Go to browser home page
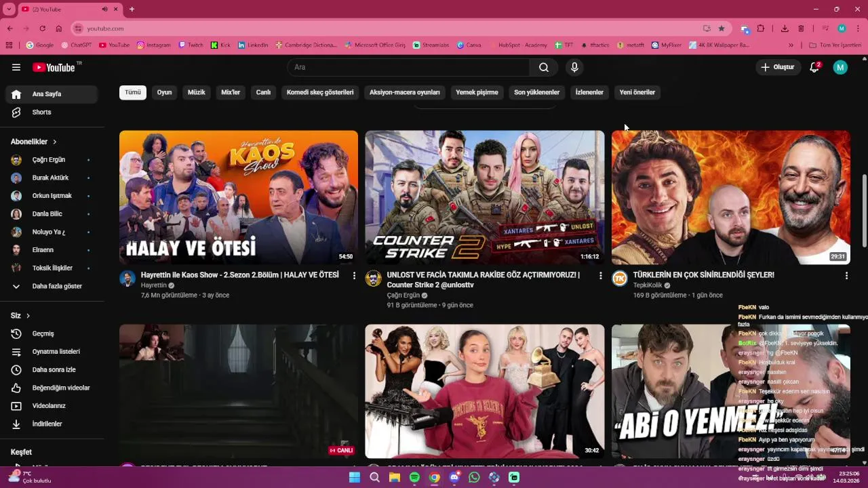 (x=59, y=28)
